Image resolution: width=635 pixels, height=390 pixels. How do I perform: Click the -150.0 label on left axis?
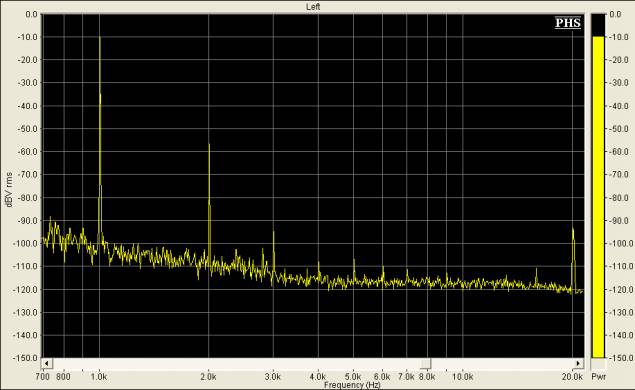pos(27,358)
